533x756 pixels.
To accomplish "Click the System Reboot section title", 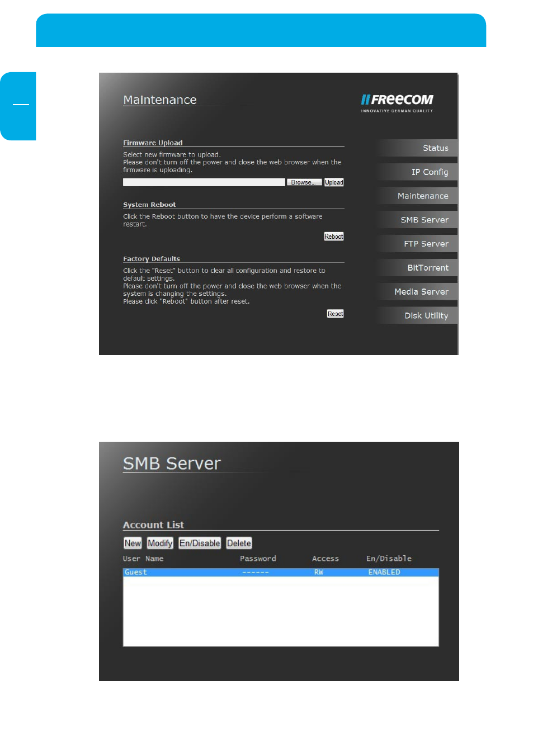I will point(149,205).
